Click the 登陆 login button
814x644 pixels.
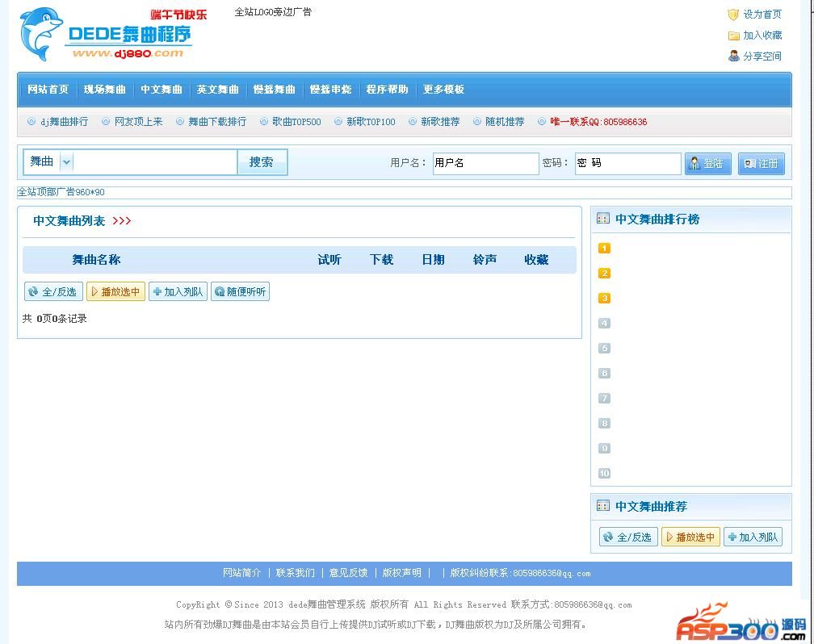click(708, 164)
